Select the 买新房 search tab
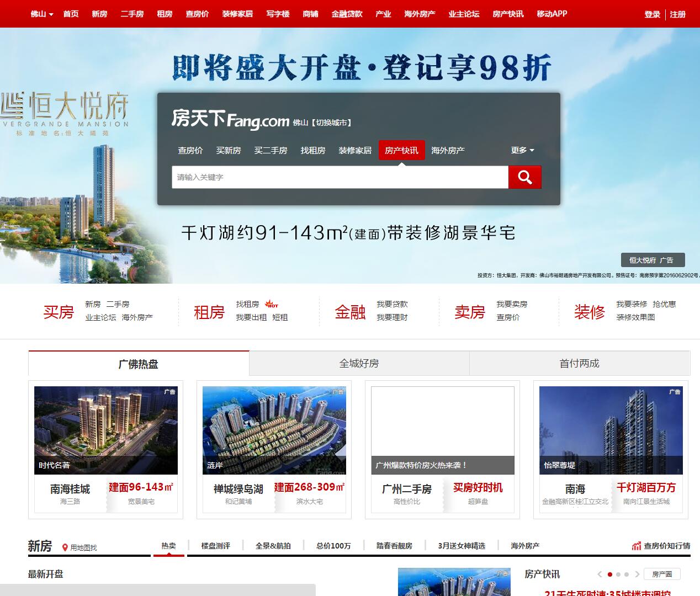The image size is (700, 596). [228, 150]
